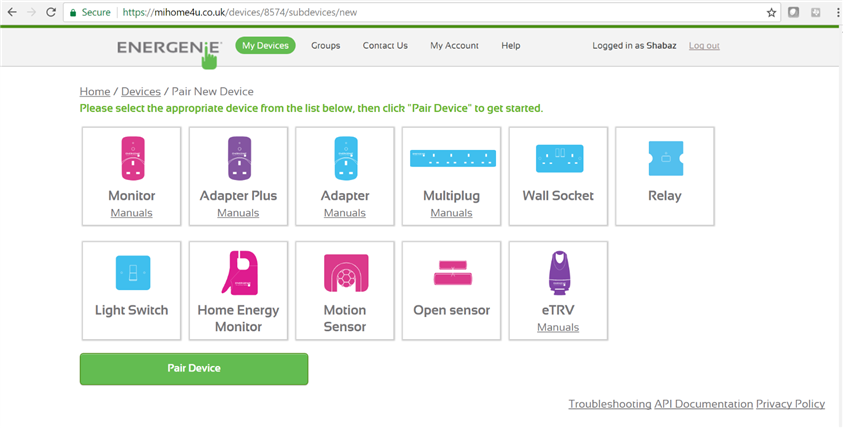The height and width of the screenshot is (428, 843).
Task: Select the Wall Socket device icon
Action: [x=559, y=159]
